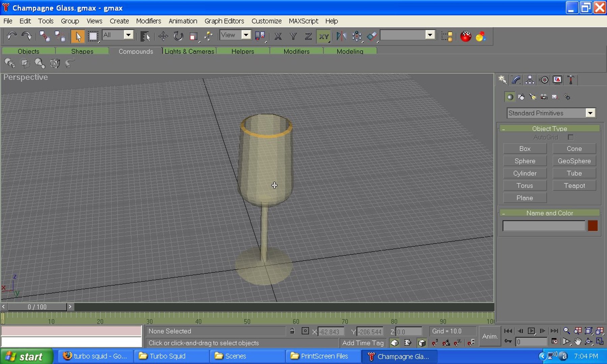Image resolution: width=607 pixels, height=364 pixels.
Task: Play the animation
Action: coord(531,331)
